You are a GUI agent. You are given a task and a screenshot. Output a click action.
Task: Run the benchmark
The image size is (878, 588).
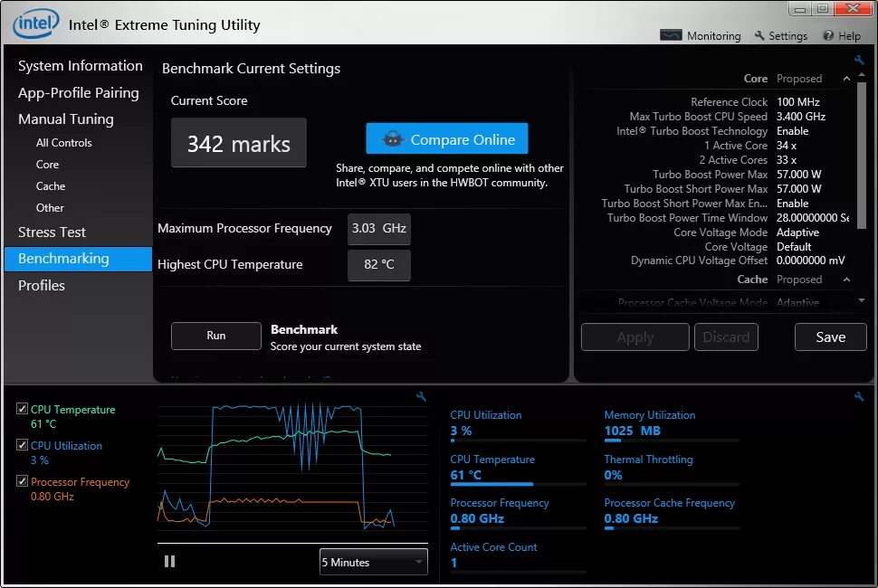tap(216, 336)
